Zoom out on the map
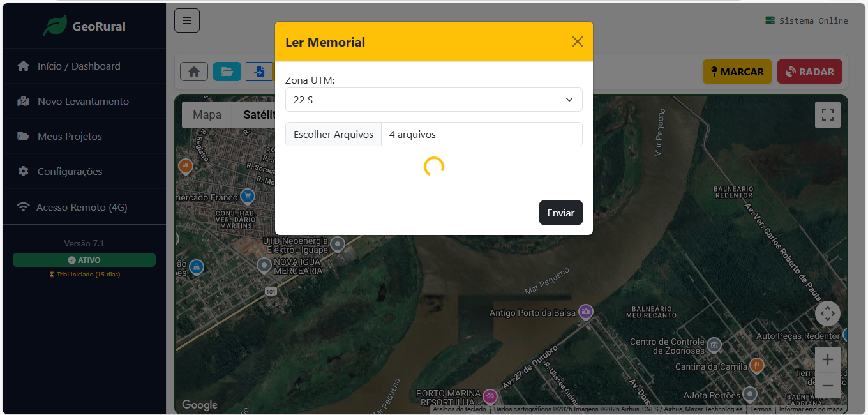Viewport: 868px width, 415px height. click(x=827, y=386)
